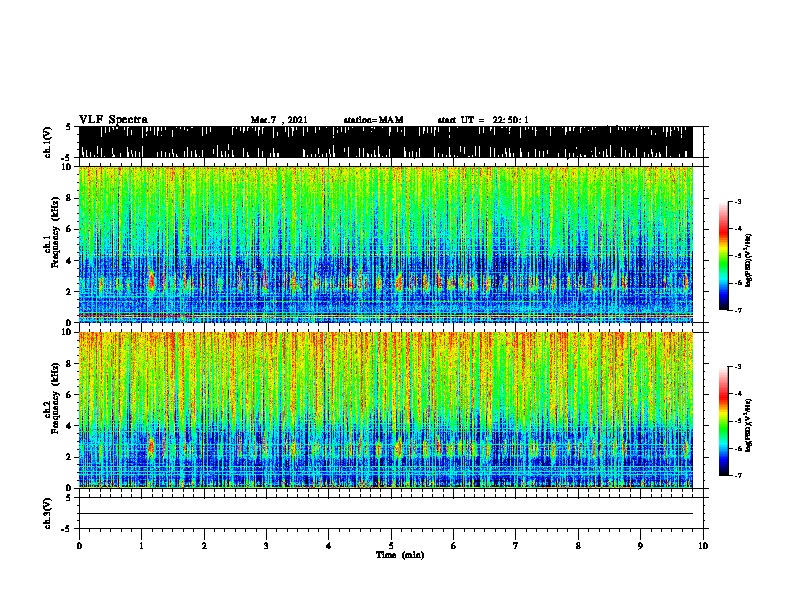Click the ch.1 spectrogram colorbar
The height and width of the screenshot is (612, 792).
723,256
